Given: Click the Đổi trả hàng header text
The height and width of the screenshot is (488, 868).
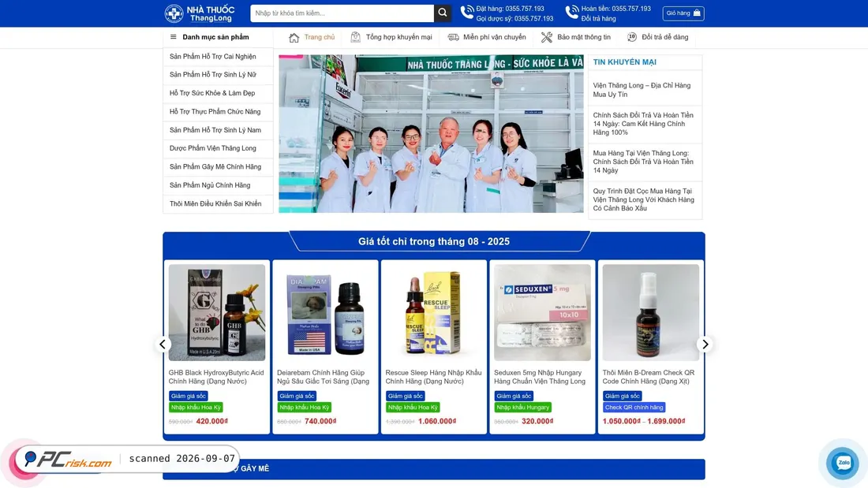Looking at the screenshot, I should 598,18.
